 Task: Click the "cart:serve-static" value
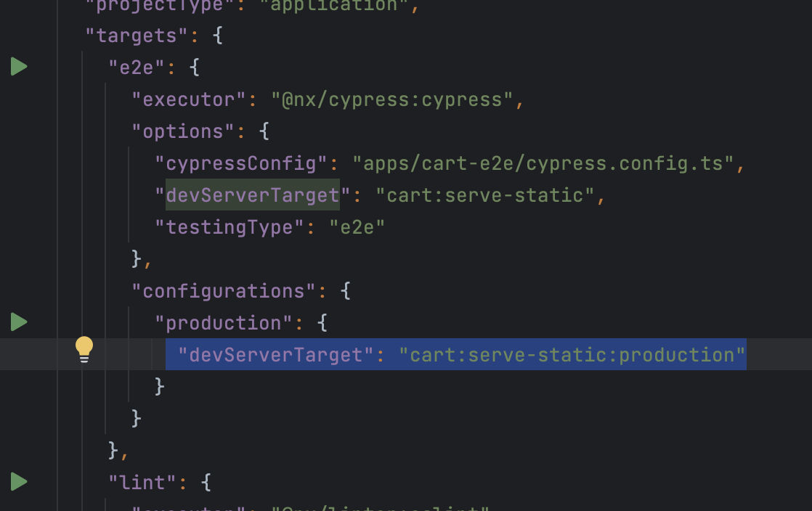click(484, 195)
